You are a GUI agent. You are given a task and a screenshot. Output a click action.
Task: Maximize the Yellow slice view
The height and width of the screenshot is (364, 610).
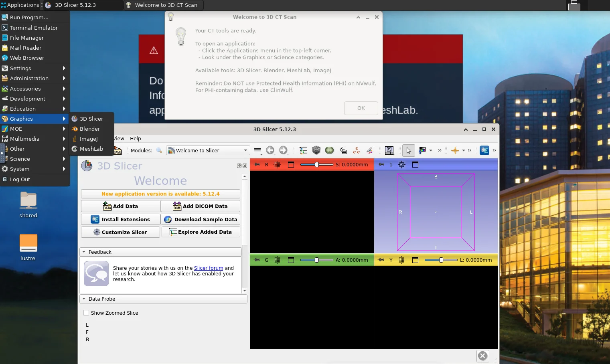[x=415, y=260]
